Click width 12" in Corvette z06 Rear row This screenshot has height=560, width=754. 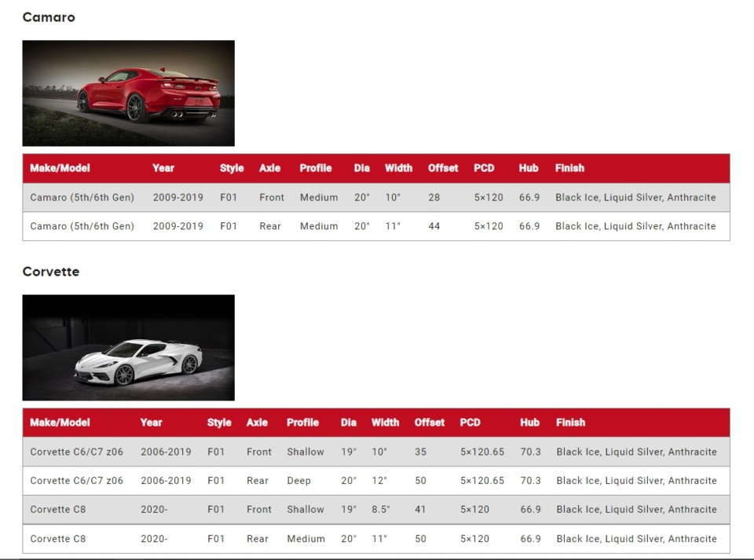(x=379, y=481)
